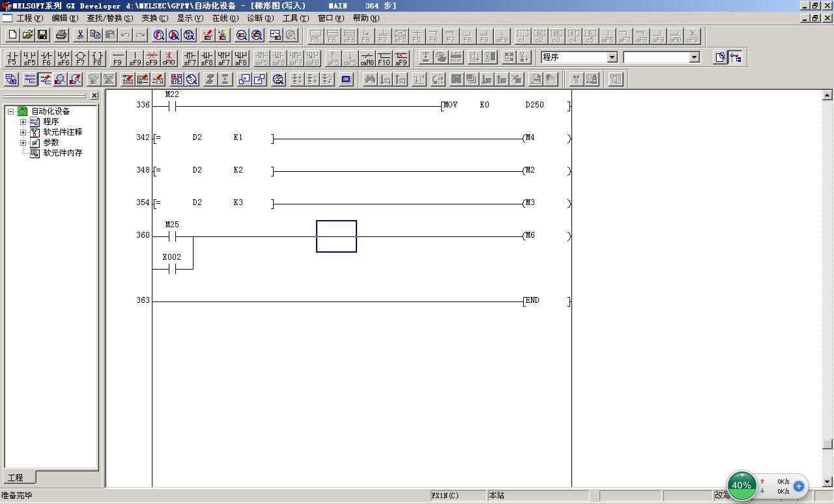Draw horizontal line with F9 icon

[118, 58]
